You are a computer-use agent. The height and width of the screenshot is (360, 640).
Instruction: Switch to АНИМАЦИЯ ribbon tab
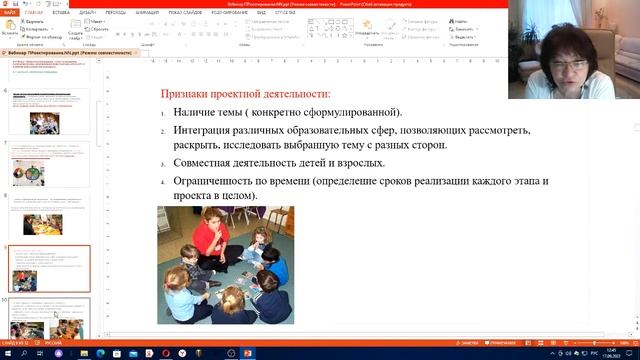[147, 13]
